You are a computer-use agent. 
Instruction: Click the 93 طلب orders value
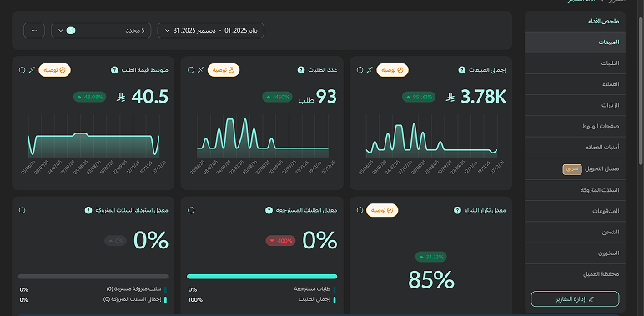(318, 98)
